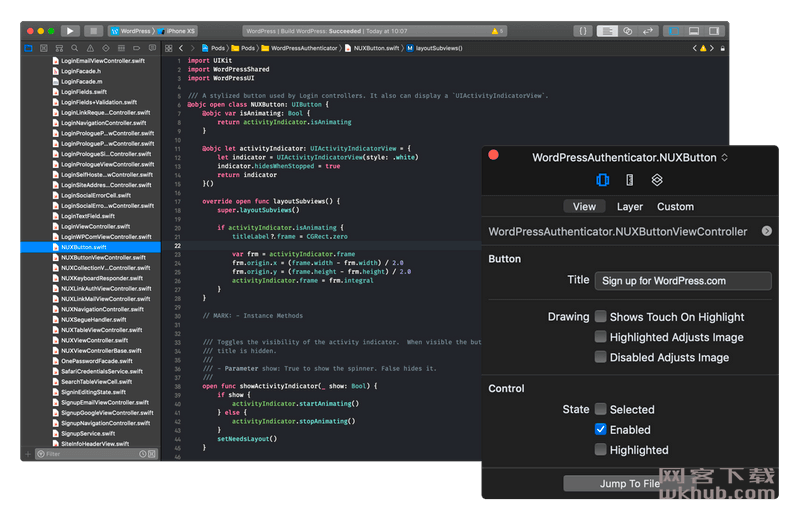The height and width of the screenshot is (519, 800).
Task: Switch to the Version editor
Action: point(648,31)
